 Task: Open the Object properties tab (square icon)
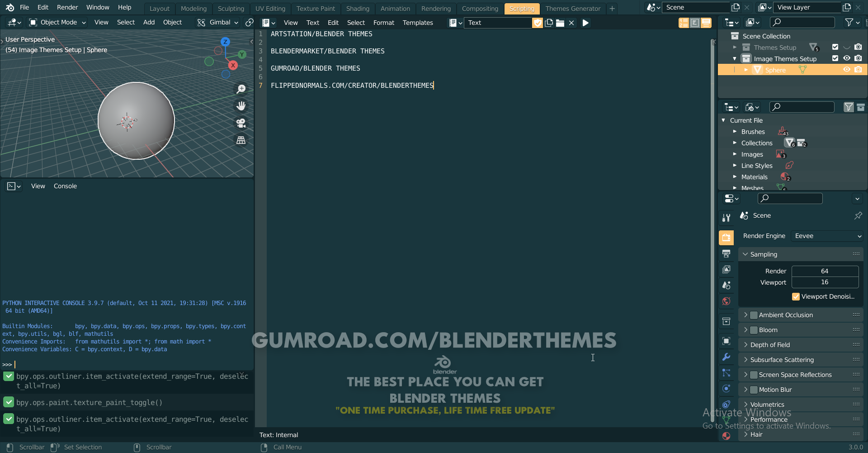pyautogui.click(x=726, y=341)
